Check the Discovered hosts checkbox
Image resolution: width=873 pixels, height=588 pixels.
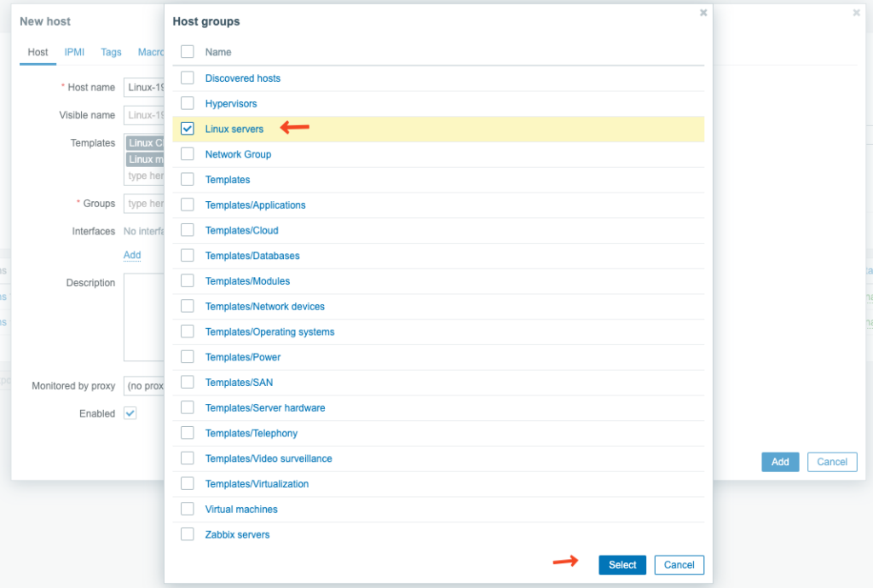187,78
